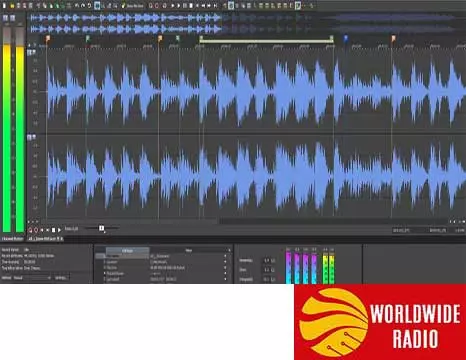This screenshot has width=466, height=360.
Task: Expand the first row's value dropdown arrow
Action: click(225, 256)
